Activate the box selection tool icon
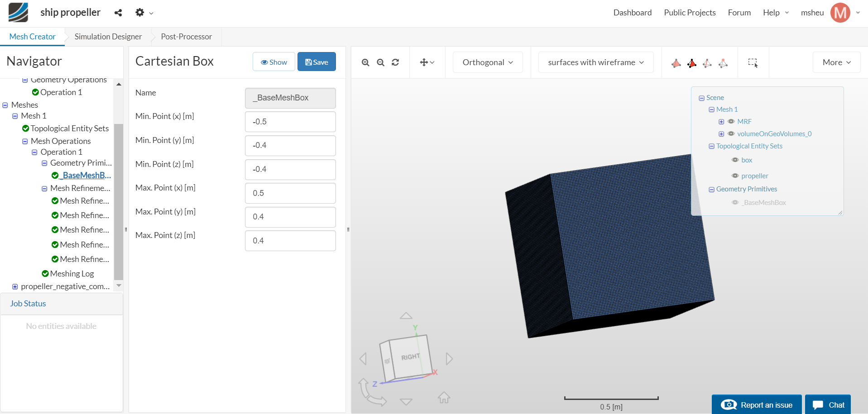 tap(753, 62)
